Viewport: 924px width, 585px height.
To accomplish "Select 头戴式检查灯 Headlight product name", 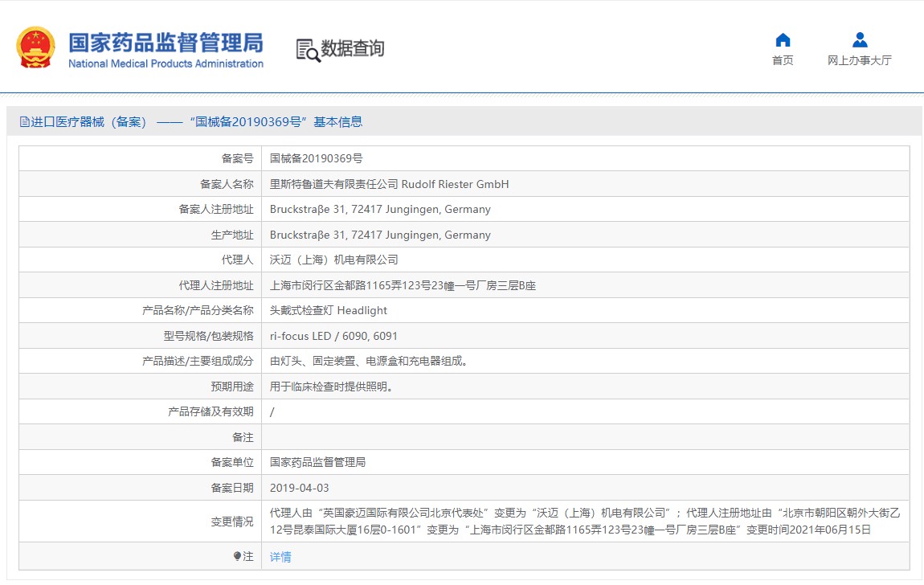I will 329,310.
